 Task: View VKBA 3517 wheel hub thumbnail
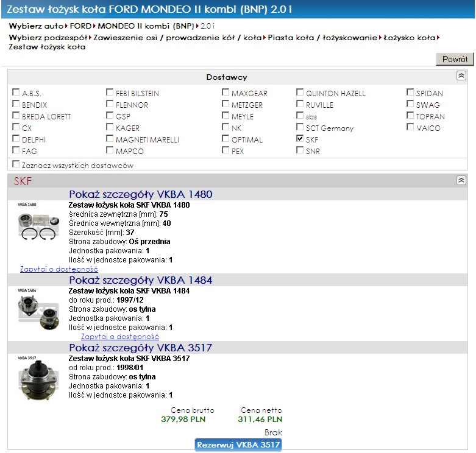[38, 378]
